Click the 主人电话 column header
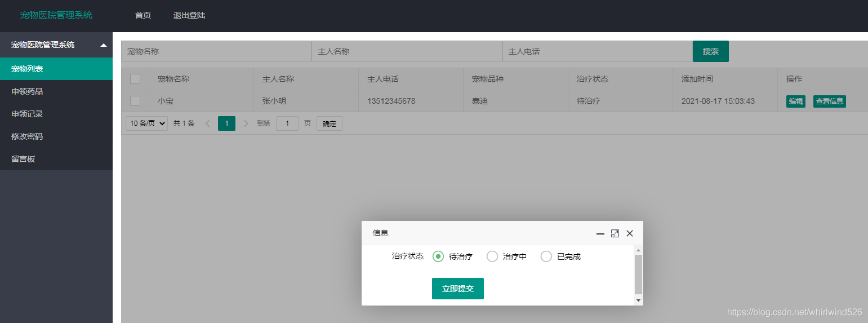The height and width of the screenshot is (323, 868). pos(411,79)
